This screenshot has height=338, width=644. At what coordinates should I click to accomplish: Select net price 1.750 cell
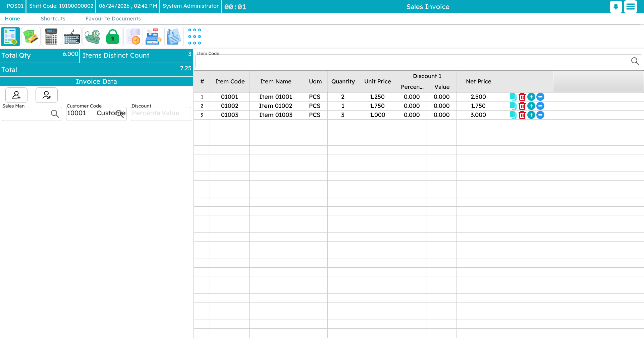[478, 106]
